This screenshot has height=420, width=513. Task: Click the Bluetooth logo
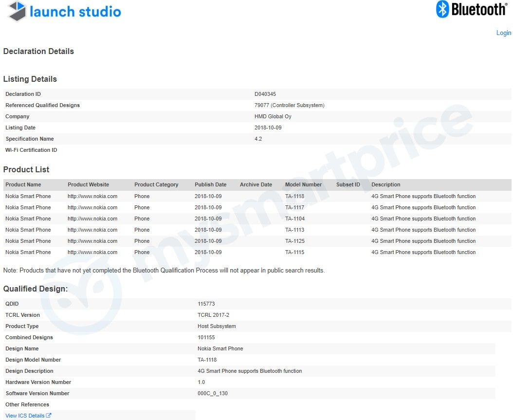click(472, 9)
